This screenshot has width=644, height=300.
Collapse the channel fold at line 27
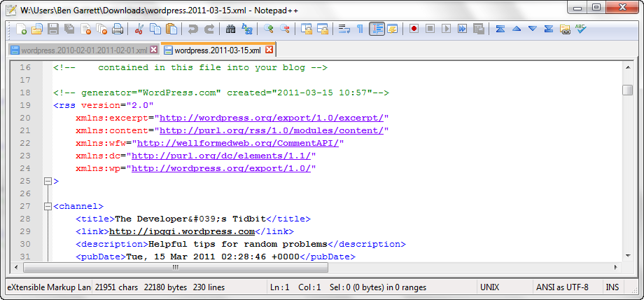(x=48, y=206)
